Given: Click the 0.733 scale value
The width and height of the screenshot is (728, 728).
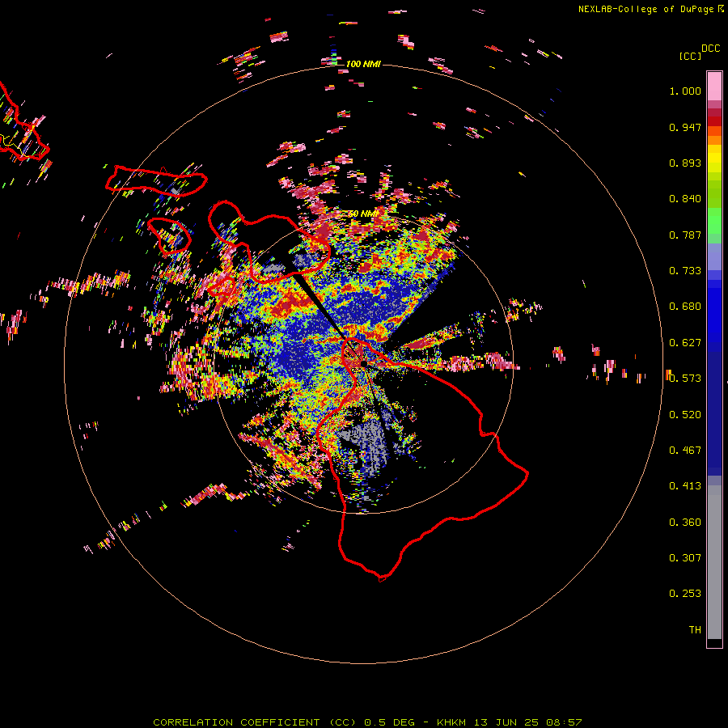Looking at the screenshot, I should [685, 271].
